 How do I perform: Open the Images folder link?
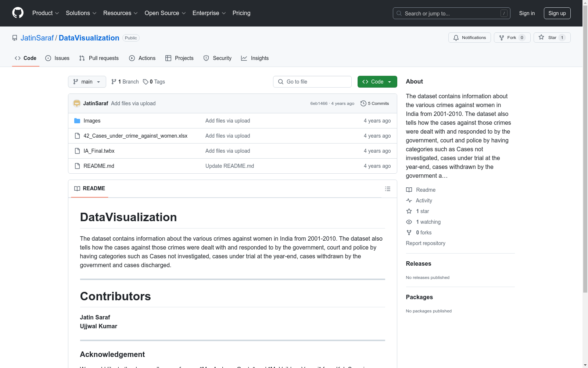(92, 121)
